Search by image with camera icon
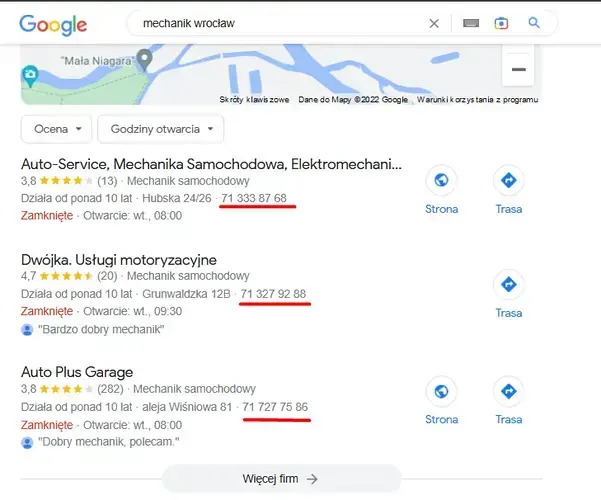The image size is (601, 500). click(x=501, y=23)
